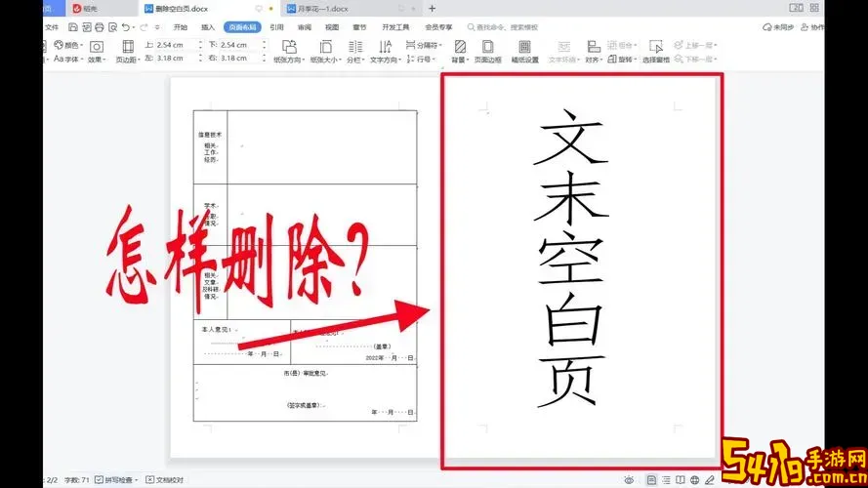Click the 选择窗格 selection pane icon
This screenshot has width=868, height=488.
click(x=656, y=47)
